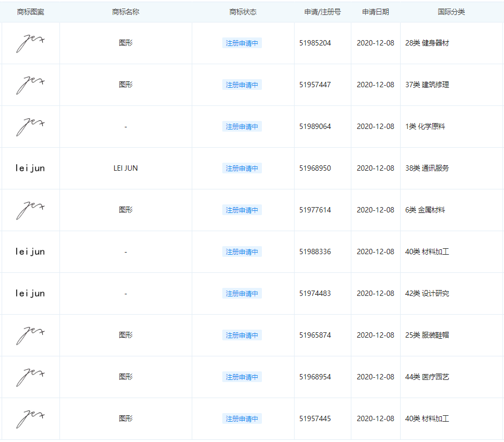Screen dimensions: 504x442
Task: Click 37类 建筑修理 classification
Action: (427, 85)
